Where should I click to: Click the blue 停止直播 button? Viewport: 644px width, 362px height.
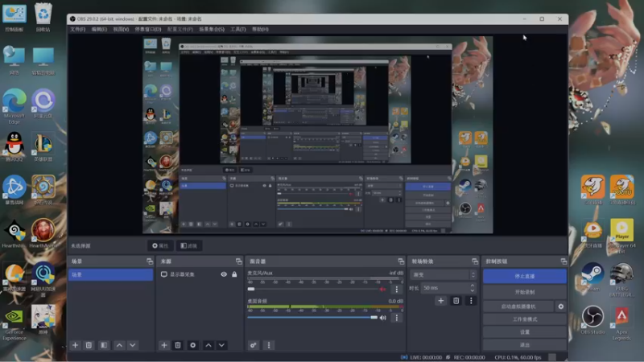click(x=525, y=276)
